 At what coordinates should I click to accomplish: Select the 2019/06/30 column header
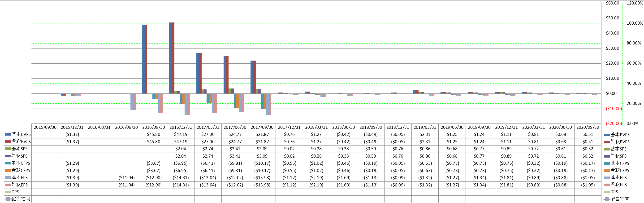tap(452, 127)
